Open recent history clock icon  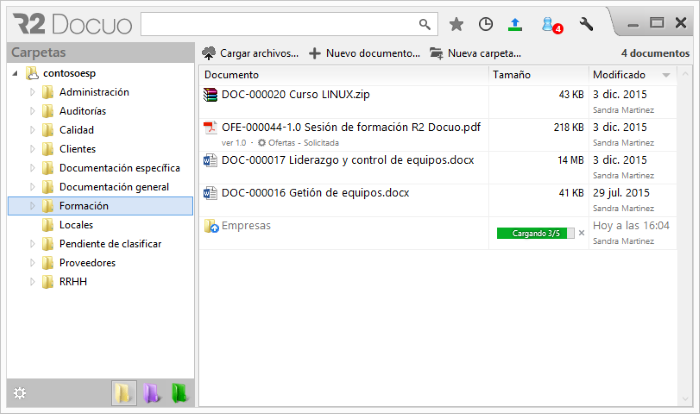point(485,24)
